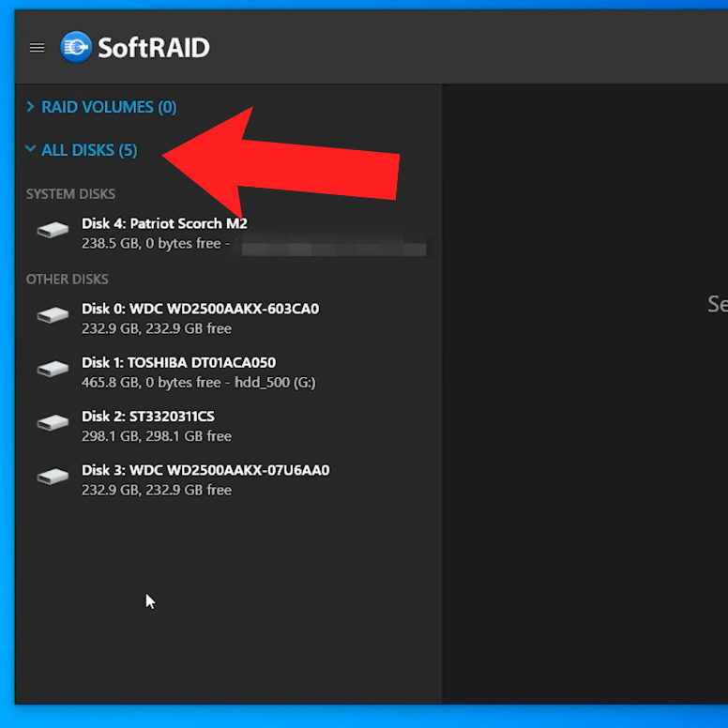728x728 pixels.
Task: Collapse the ALL DISKS (5) section
Action: [30, 149]
